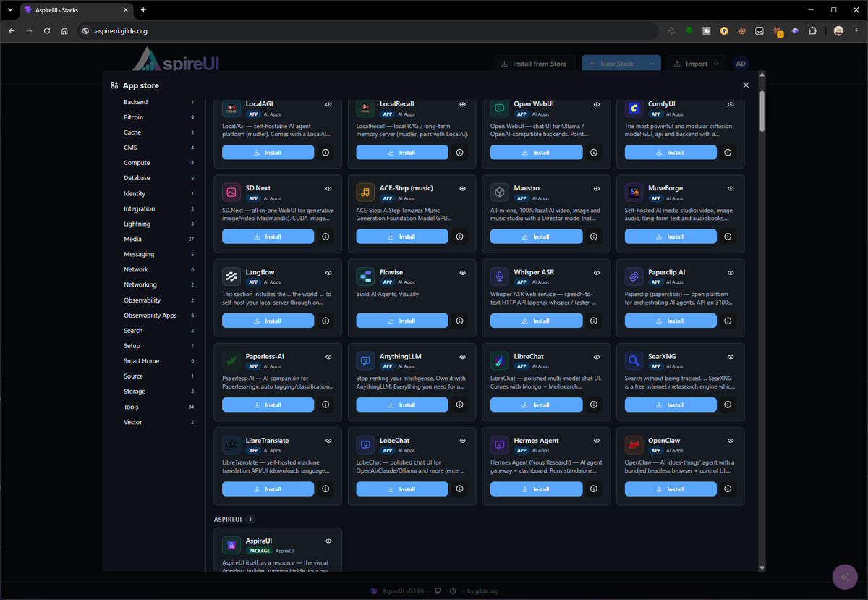Viewport: 868px width, 600px height.
Task: Click the ComfyUI app icon
Action: (x=634, y=109)
